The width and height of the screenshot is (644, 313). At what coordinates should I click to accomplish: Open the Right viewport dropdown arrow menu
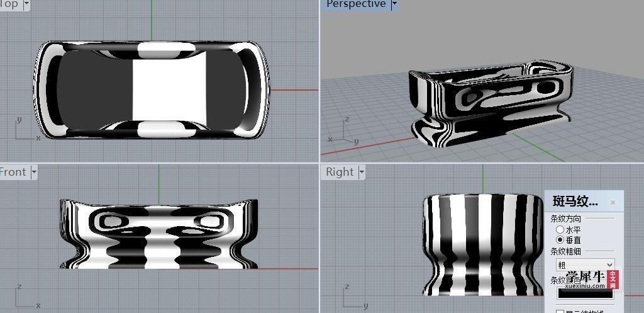tap(362, 172)
